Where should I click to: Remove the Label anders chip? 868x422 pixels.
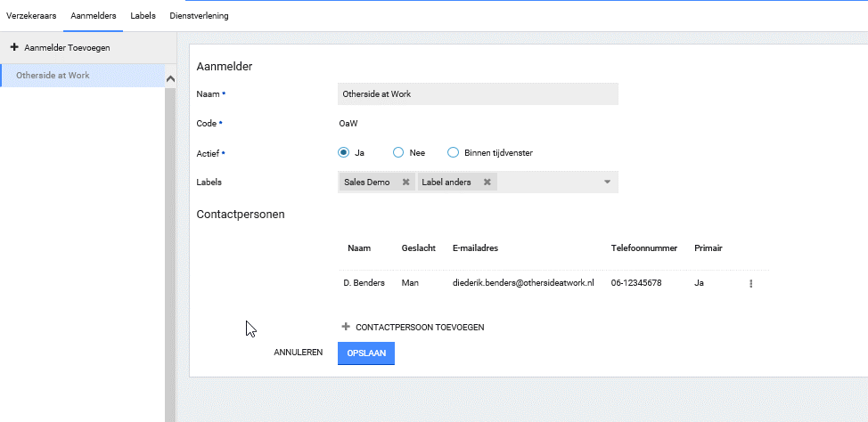(487, 183)
